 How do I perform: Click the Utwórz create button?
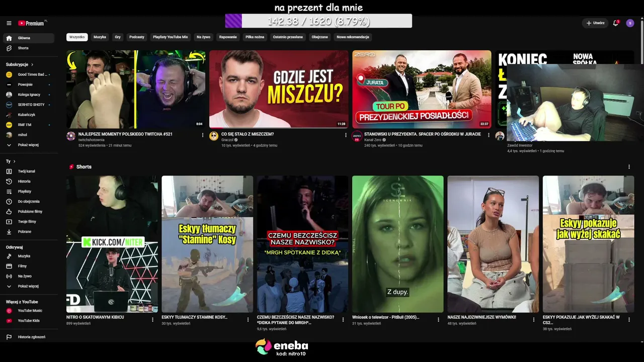coord(595,23)
